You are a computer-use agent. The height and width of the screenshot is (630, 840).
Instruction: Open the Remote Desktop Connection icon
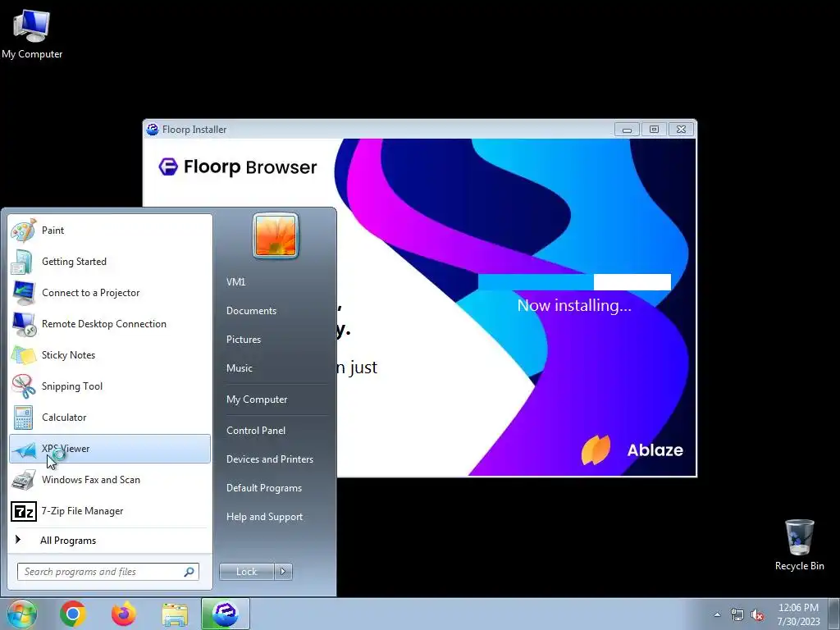pyautogui.click(x=24, y=323)
